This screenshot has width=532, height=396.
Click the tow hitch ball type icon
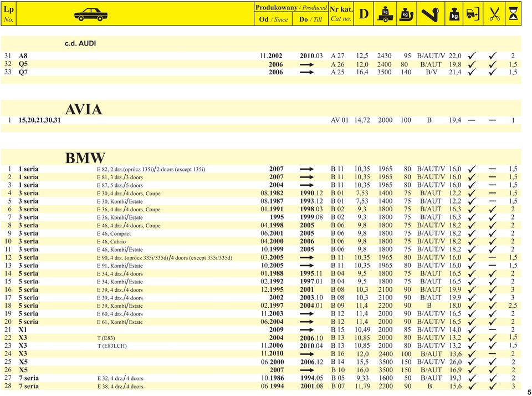pos(430,14)
